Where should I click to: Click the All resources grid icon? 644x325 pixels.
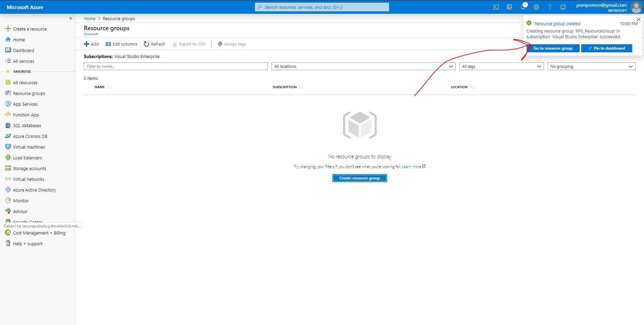(x=8, y=82)
